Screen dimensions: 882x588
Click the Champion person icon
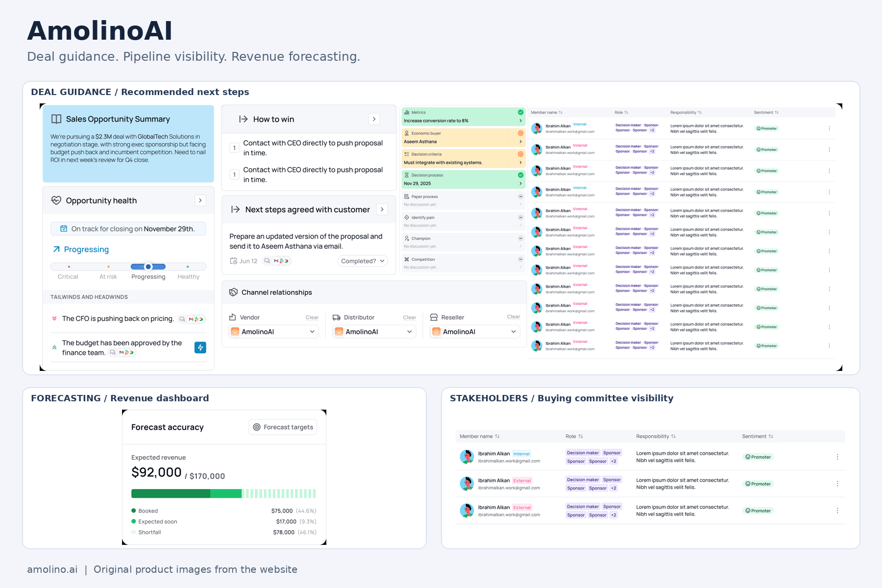pyautogui.click(x=407, y=238)
